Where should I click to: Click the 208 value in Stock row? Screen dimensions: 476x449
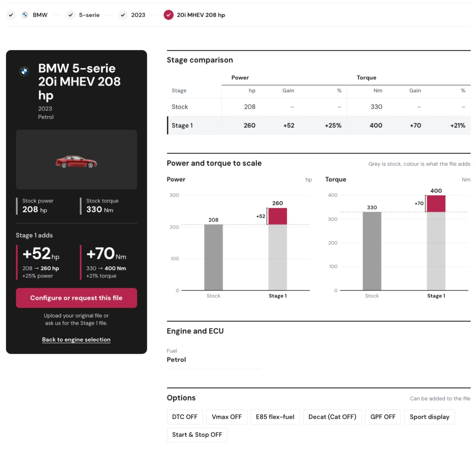[249, 107]
